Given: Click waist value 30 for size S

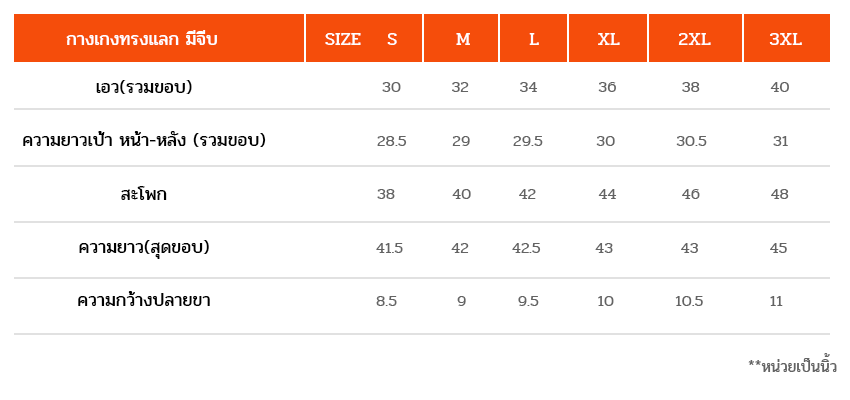Looking at the screenshot, I should [x=391, y=87].
